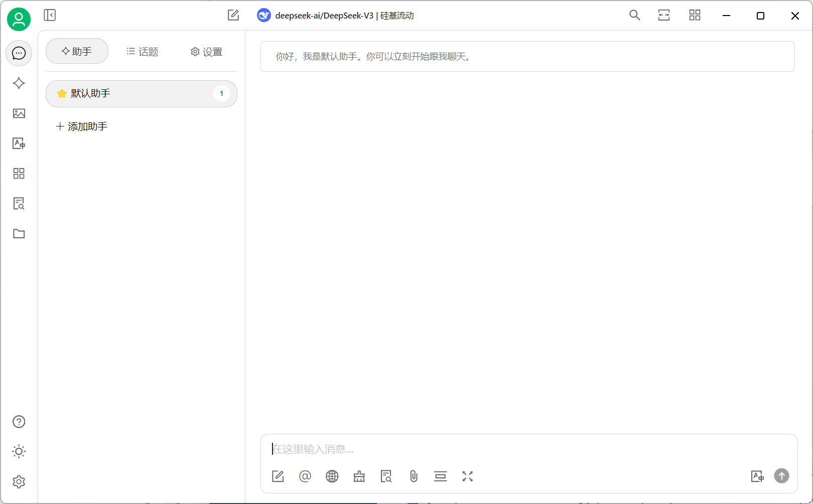This screenshot has height=504, width=813.
Task: Select the 默认助手 assistant item
Action: (142, 94)
